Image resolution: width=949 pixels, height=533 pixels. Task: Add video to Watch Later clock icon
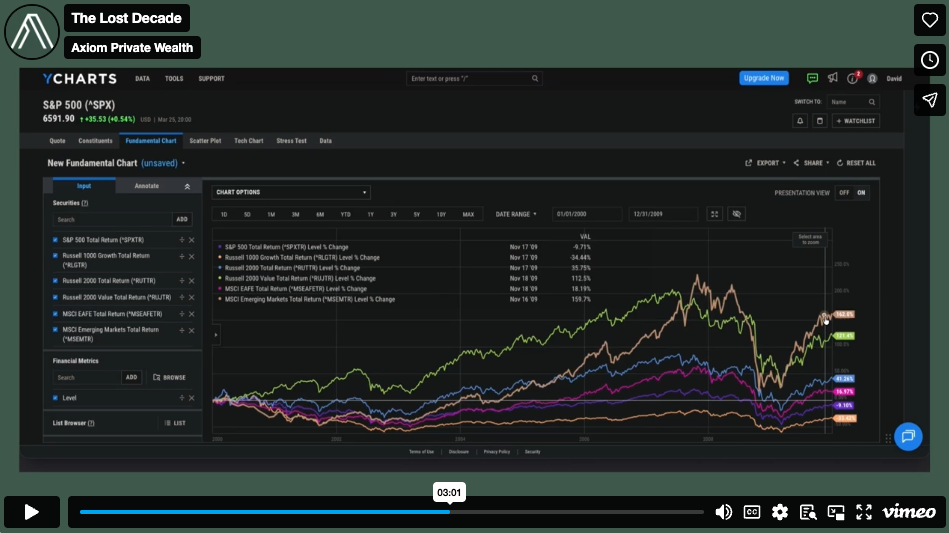tap(930, 60)
